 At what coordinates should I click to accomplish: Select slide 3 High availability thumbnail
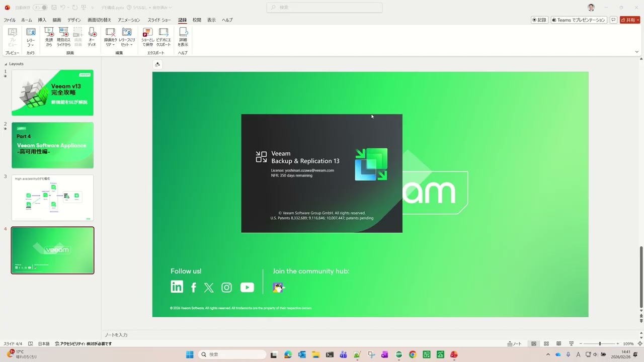point(52,198)
